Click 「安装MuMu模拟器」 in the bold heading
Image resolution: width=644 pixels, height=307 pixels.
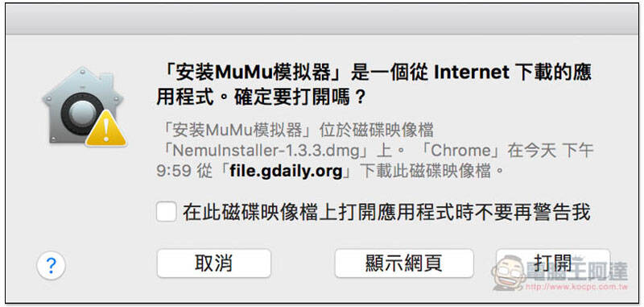click(251, 73)
